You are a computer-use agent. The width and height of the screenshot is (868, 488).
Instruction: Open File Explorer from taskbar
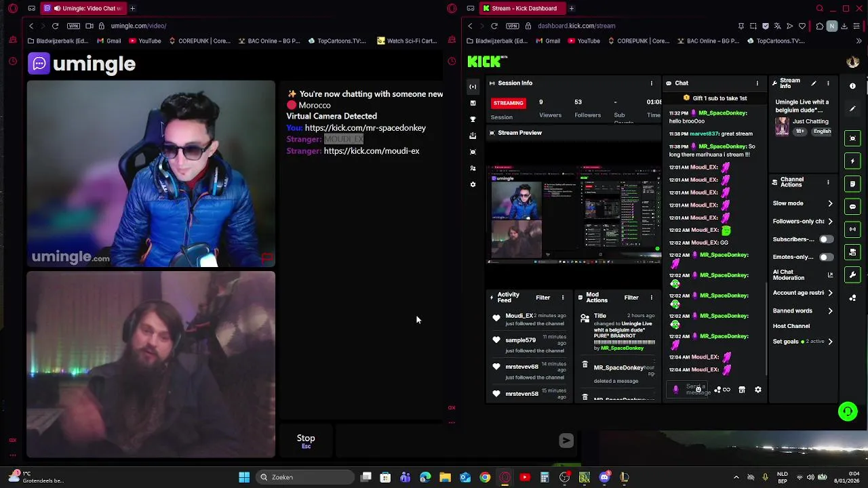coord(445,477)
